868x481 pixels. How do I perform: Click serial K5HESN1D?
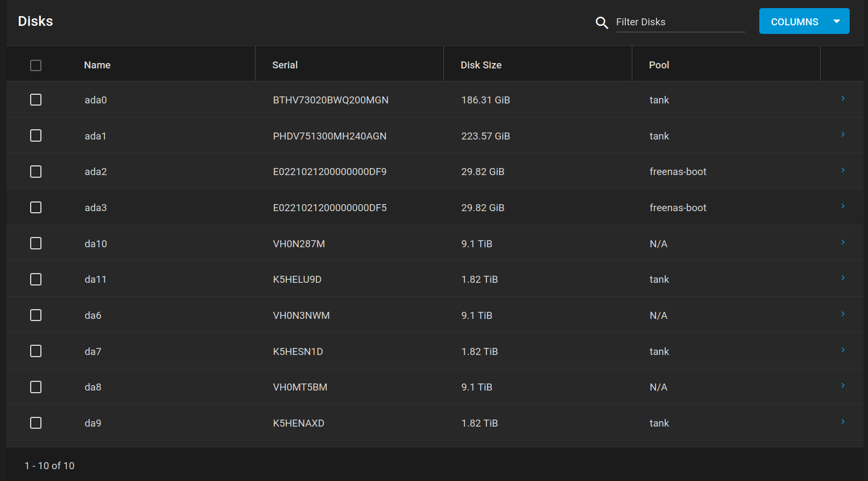[x=298, y=352]
